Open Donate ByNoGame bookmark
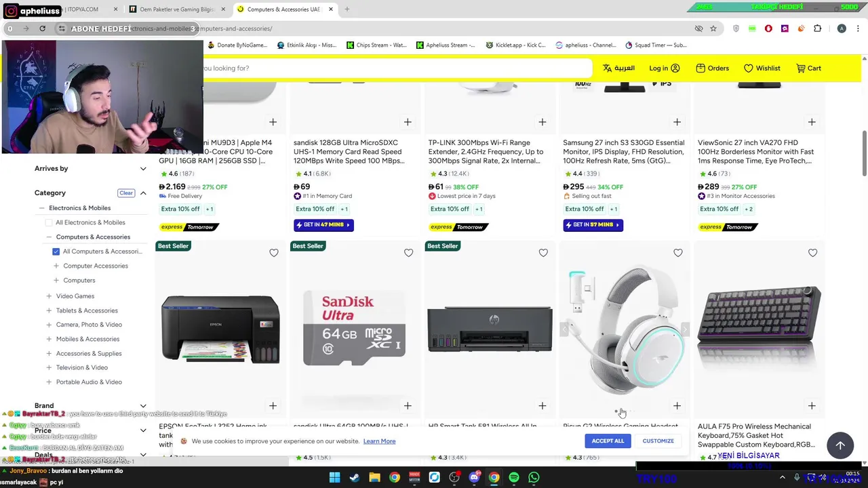 pos(237,45)
